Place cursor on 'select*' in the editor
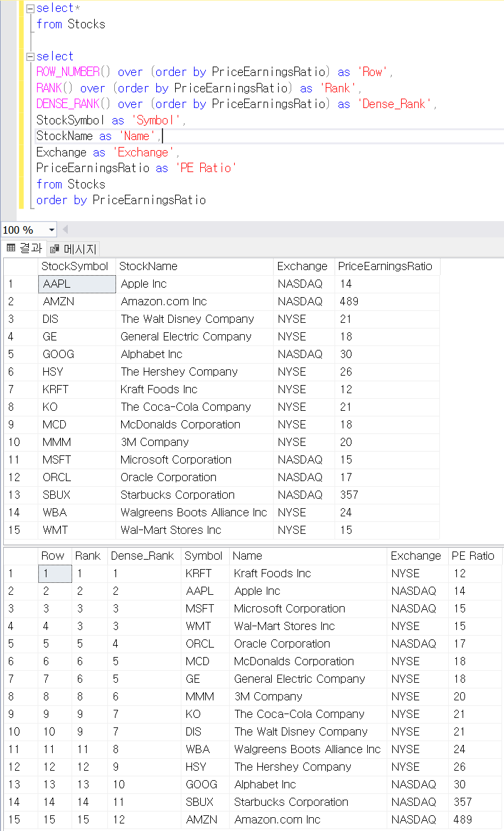This screenshot has width=504, height=831. (58, 8)
